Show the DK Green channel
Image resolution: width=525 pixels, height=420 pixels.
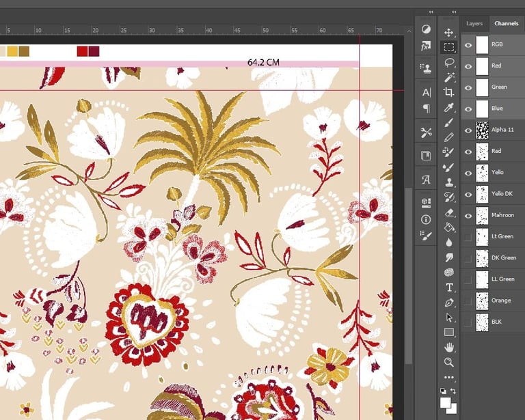click(468, 258)
